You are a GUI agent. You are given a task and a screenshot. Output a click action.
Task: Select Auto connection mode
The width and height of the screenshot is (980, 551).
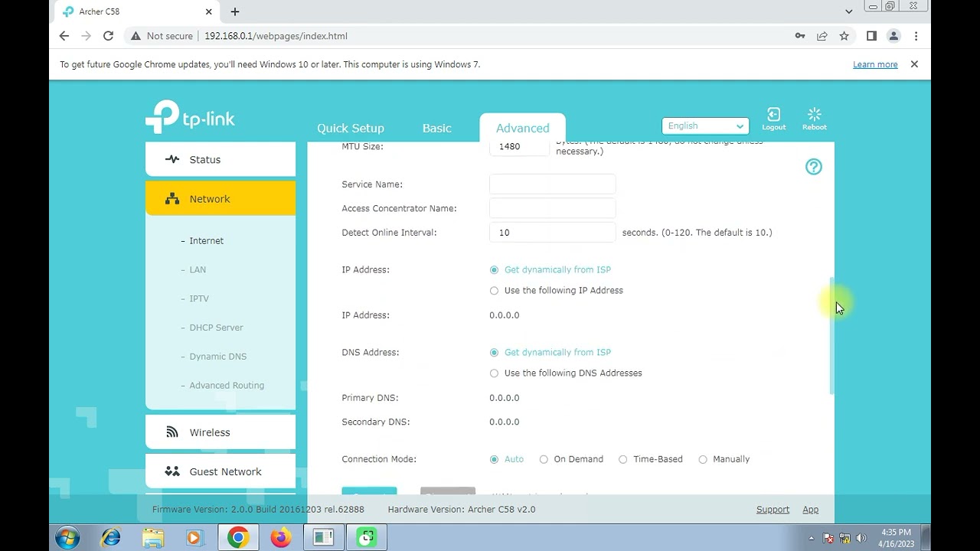coord(494,459)
